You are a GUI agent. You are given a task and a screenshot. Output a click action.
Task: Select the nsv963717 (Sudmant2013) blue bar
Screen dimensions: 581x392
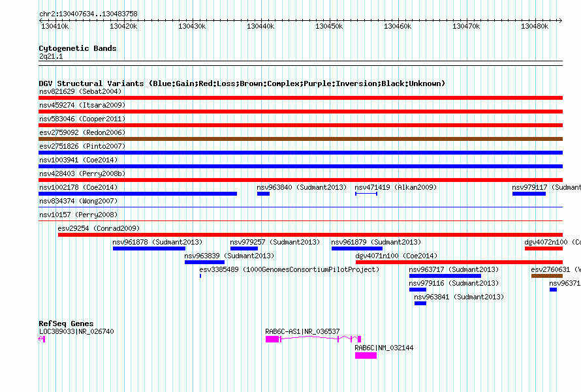[x=445, y=276]
